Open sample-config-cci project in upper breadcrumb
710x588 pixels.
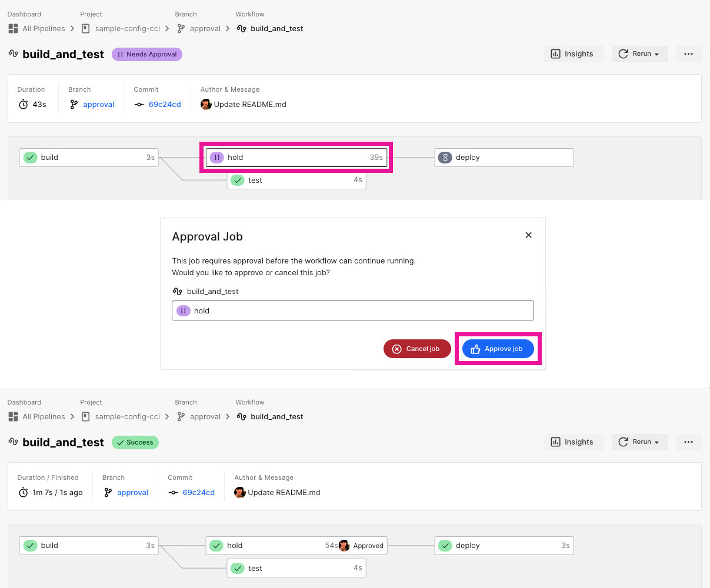tap(121, 28)
